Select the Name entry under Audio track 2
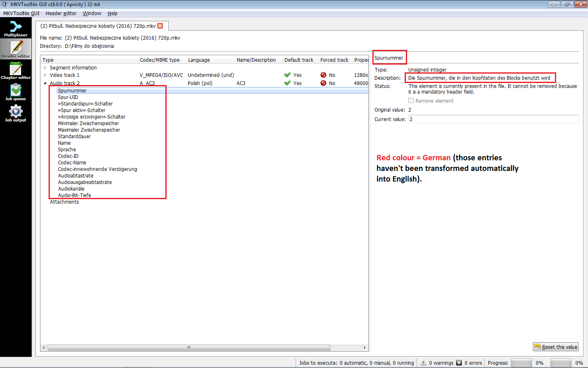Image resolution: width=588 pixels, height=368 pixels. click(x=64, y=143)
